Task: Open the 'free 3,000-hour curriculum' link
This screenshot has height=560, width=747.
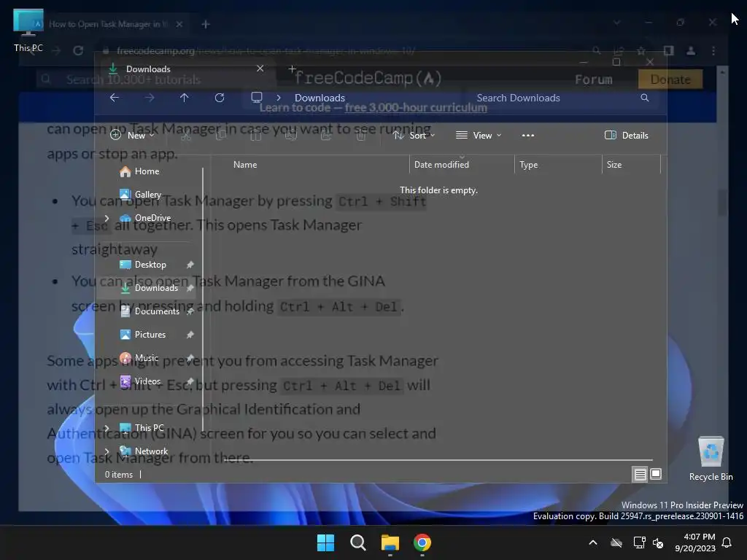Action: (x=416, y=108)
